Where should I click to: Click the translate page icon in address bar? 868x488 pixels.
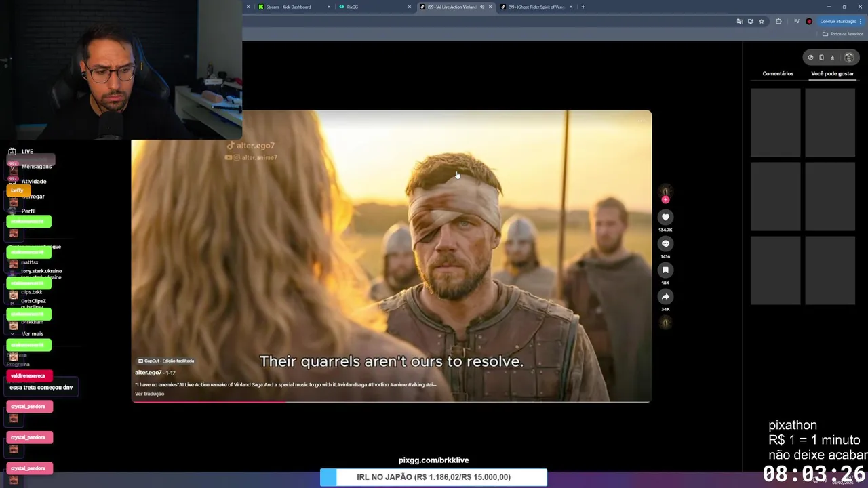(739, 21)
